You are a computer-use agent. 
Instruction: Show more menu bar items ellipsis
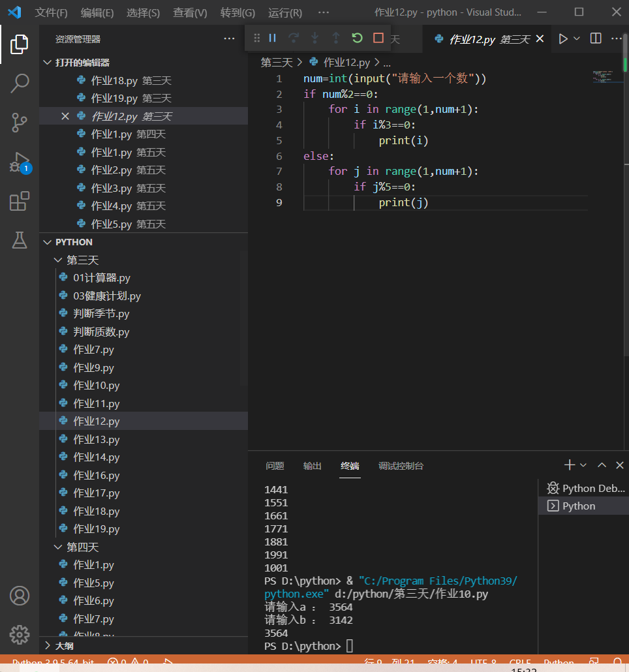pos(324,12)
